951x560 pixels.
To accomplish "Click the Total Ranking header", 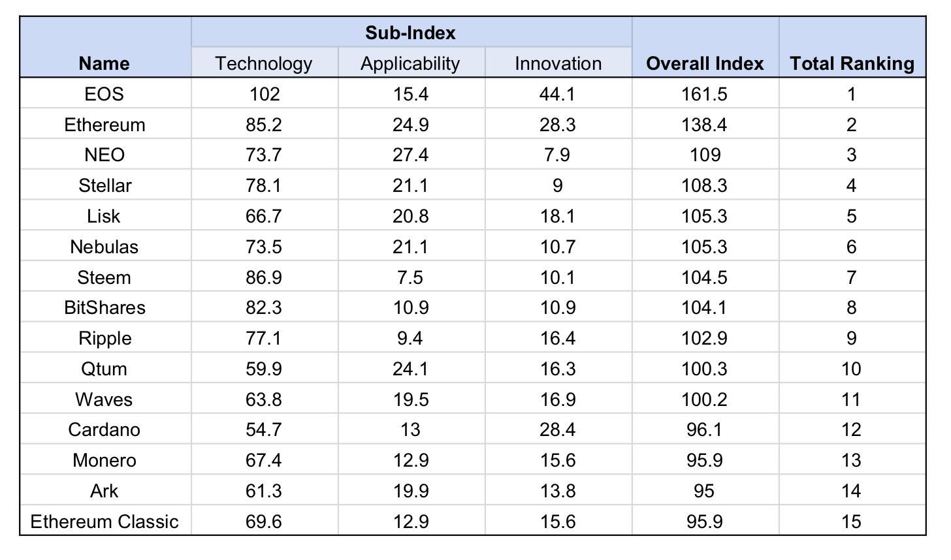I will [x=852, y=63].
